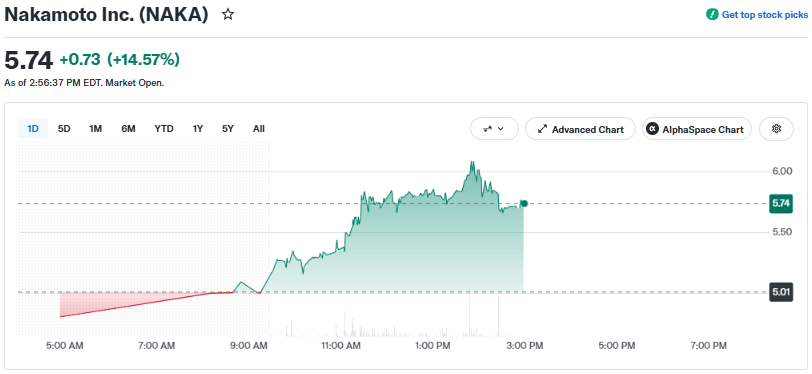Click the 3:00 PM axis label
This screenshot has width=812, height=374.
525,346
